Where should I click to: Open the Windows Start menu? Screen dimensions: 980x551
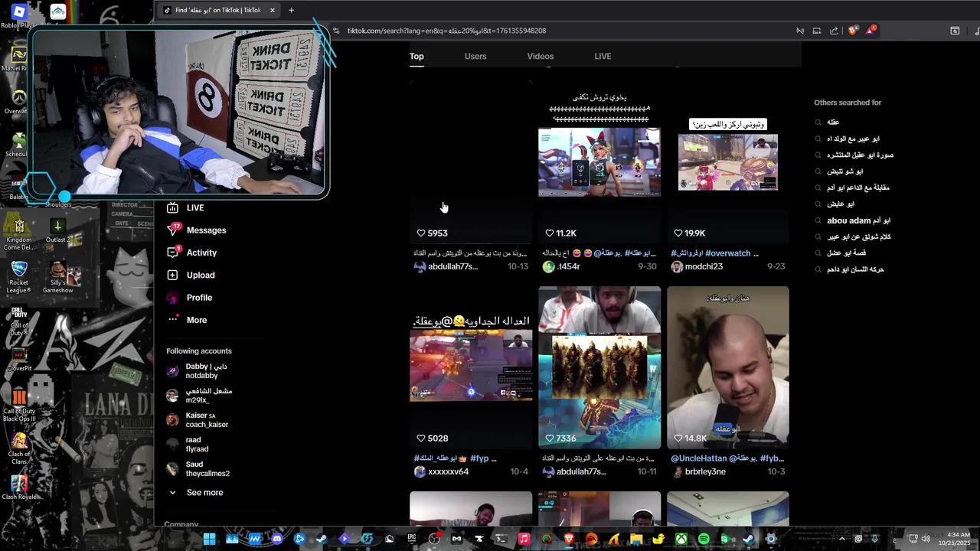pos(209,539)
